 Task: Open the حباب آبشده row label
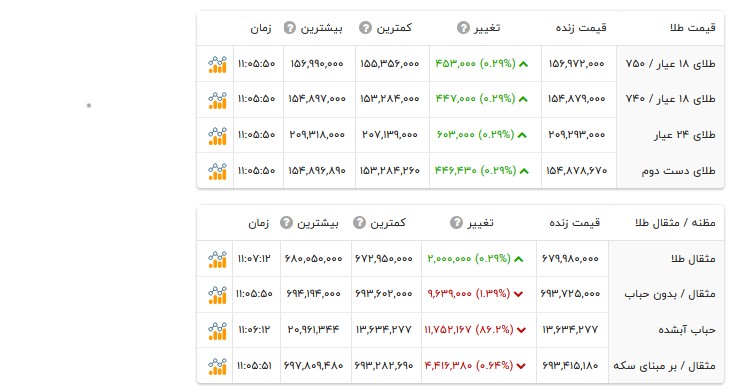coord(687,330)
